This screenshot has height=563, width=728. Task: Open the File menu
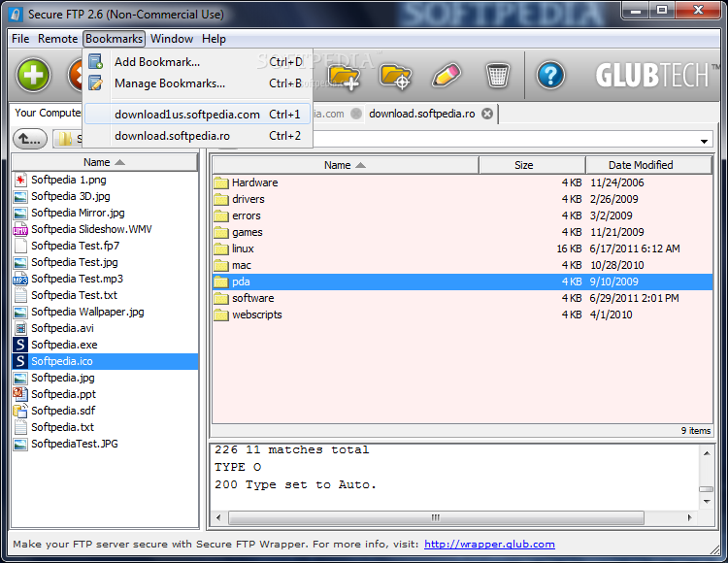point(20,39)
